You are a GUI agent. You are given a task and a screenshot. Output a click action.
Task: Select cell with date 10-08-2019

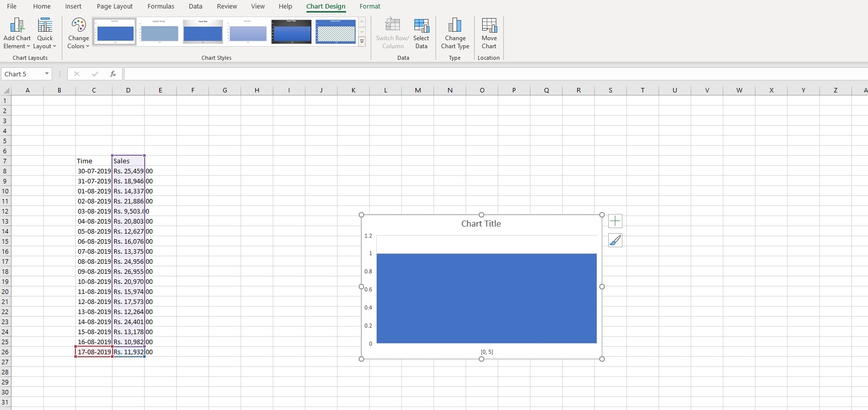pos(94,281)
